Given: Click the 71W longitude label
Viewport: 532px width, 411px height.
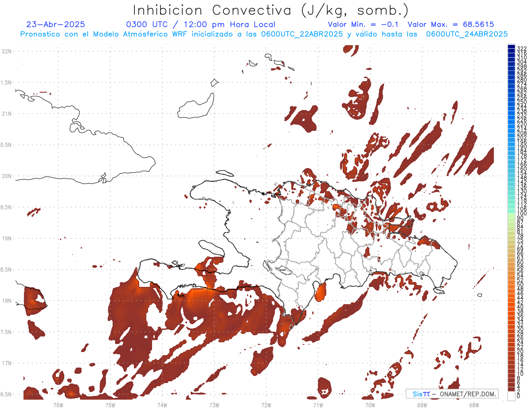Looking at the screenshot, I should 318,404.
